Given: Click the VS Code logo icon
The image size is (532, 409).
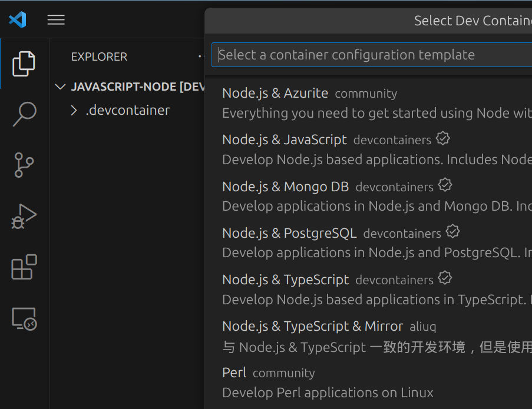Looking at the screenshot, I should click(18, 20).
